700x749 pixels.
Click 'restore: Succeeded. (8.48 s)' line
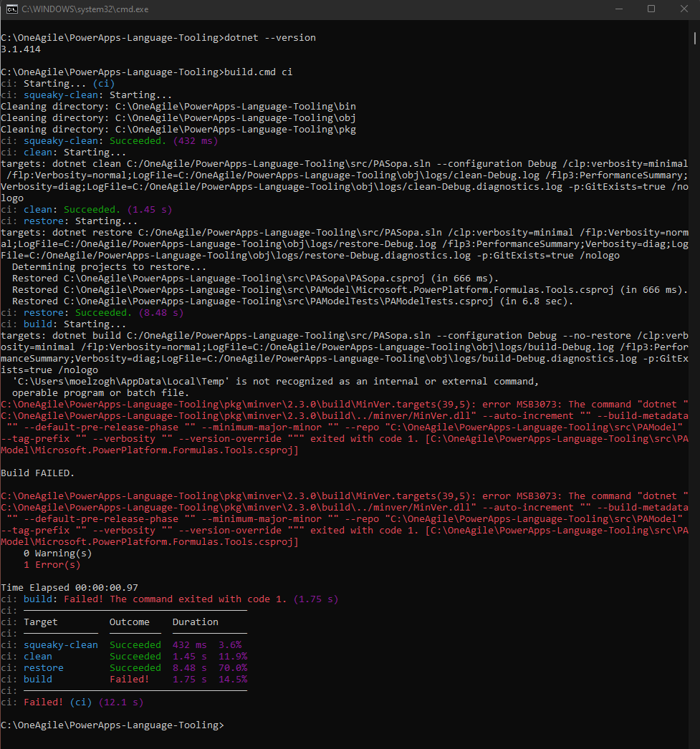click(92, 313)
